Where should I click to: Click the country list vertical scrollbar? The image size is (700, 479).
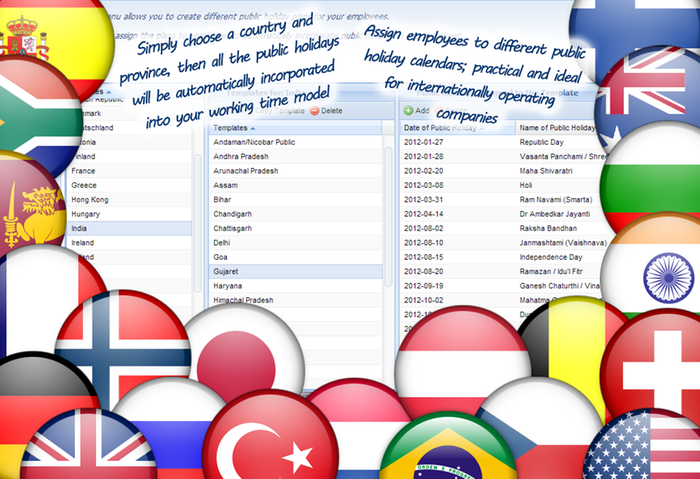click(198, 223)
